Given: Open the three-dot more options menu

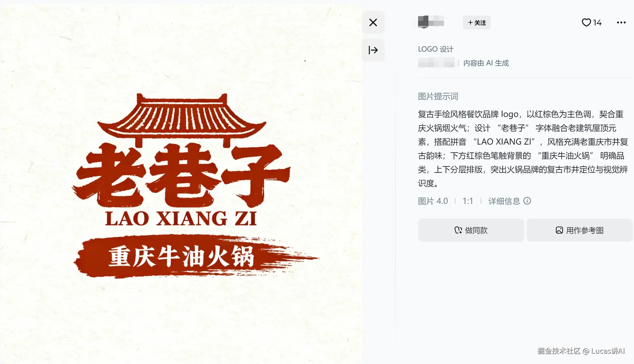Looking at the screenshot, I should pos(621,22).
